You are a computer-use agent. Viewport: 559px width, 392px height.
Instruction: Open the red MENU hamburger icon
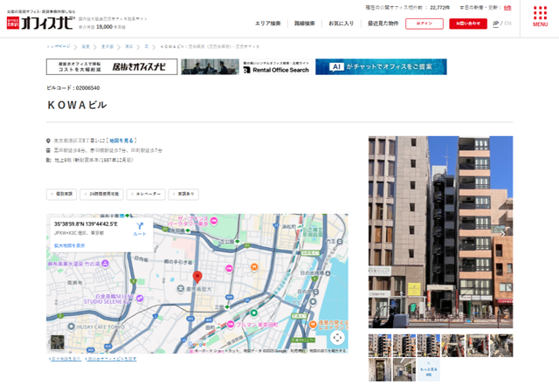pyautogui.click(x=540, y=18)
